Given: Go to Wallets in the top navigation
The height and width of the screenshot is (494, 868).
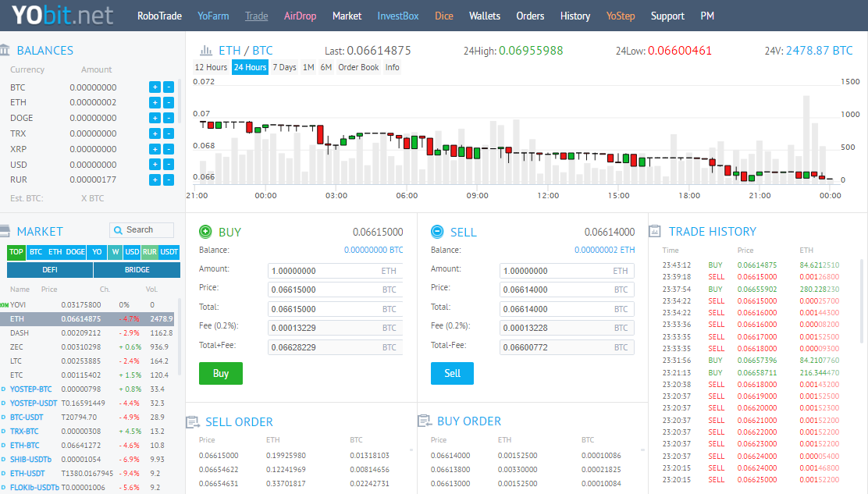Looking at the screenshot, I should (485, 16).
